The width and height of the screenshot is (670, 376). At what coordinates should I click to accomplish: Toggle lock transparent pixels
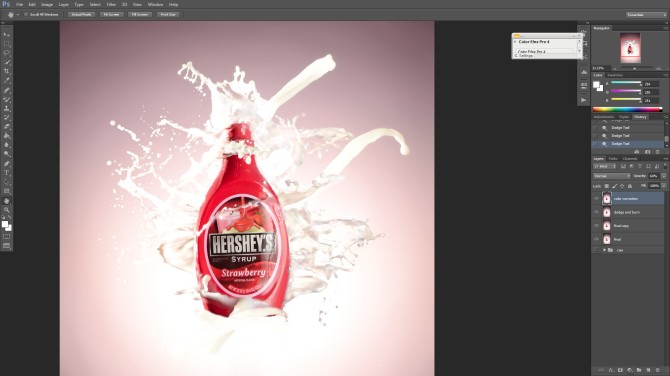pyautogui.click(x=606, y=186)
